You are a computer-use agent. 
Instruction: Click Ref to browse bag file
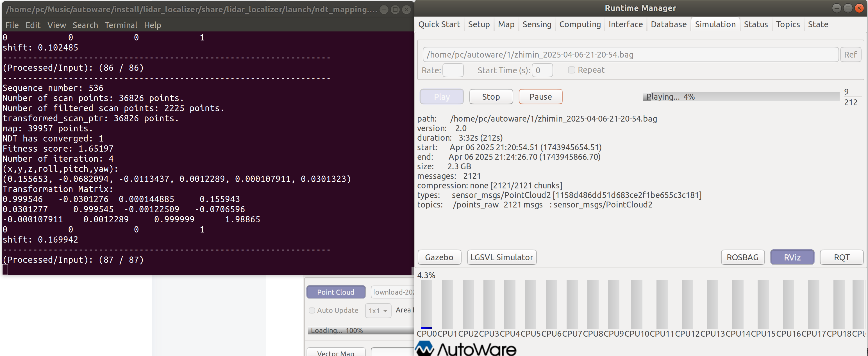850,54
